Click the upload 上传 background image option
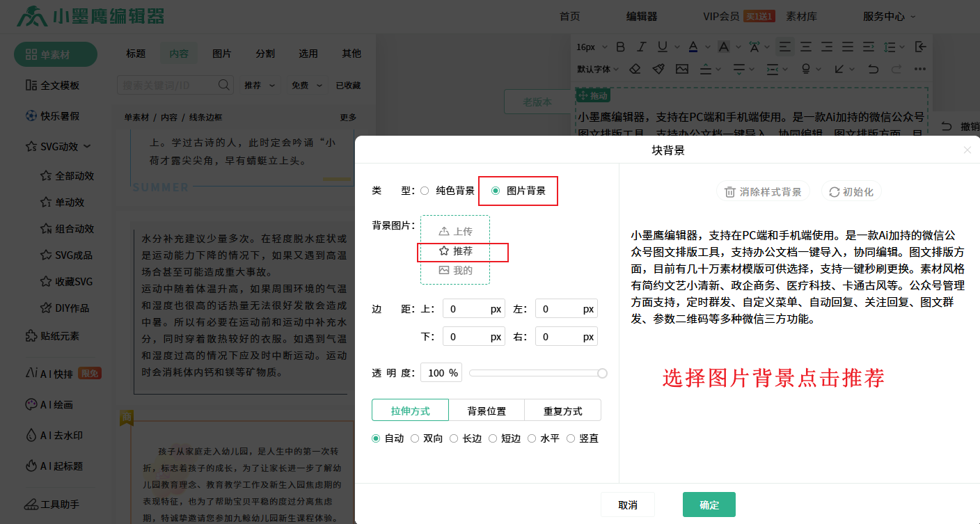980x524 pixels. 455,231
